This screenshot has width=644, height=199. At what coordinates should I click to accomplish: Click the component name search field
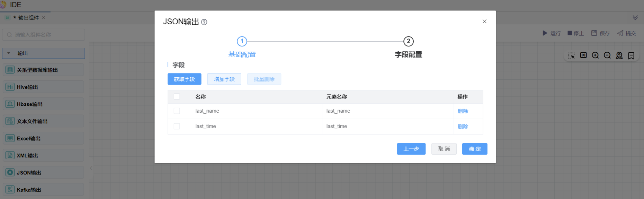[44, 35]
